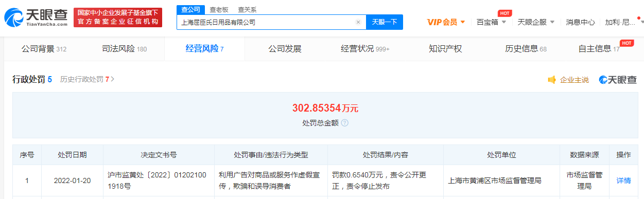
Task: Open the 公司发展 tab
Action: pos(285,49)
